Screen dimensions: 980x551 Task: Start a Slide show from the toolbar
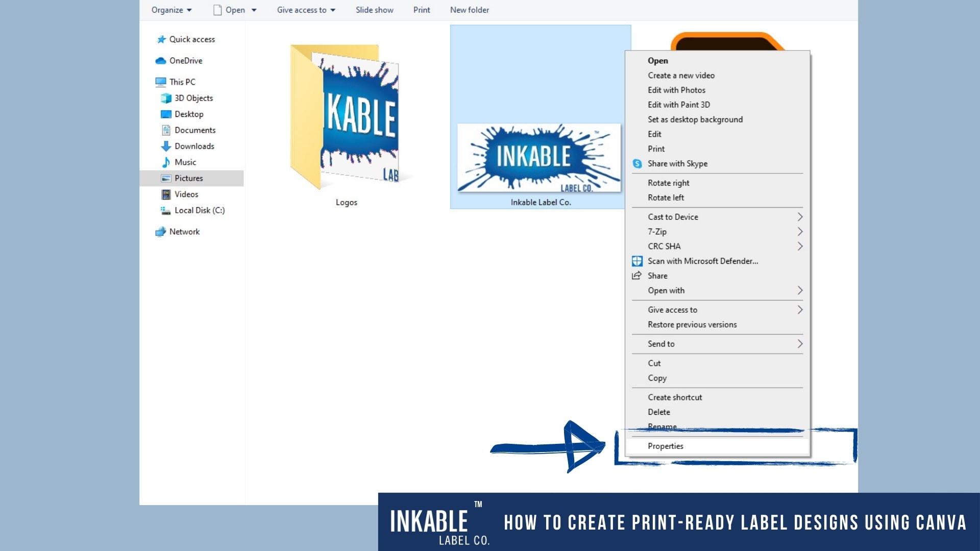[374, 10]
